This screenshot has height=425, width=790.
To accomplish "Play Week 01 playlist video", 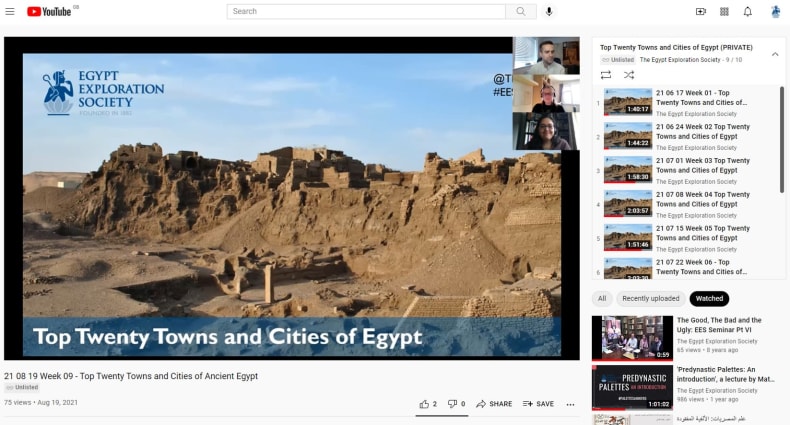I will [628, 102].
